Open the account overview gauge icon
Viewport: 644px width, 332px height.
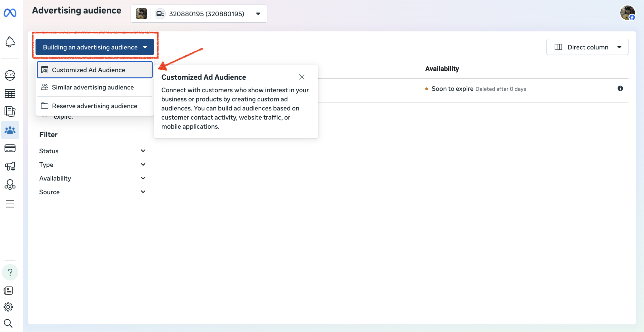click(10, 75)
